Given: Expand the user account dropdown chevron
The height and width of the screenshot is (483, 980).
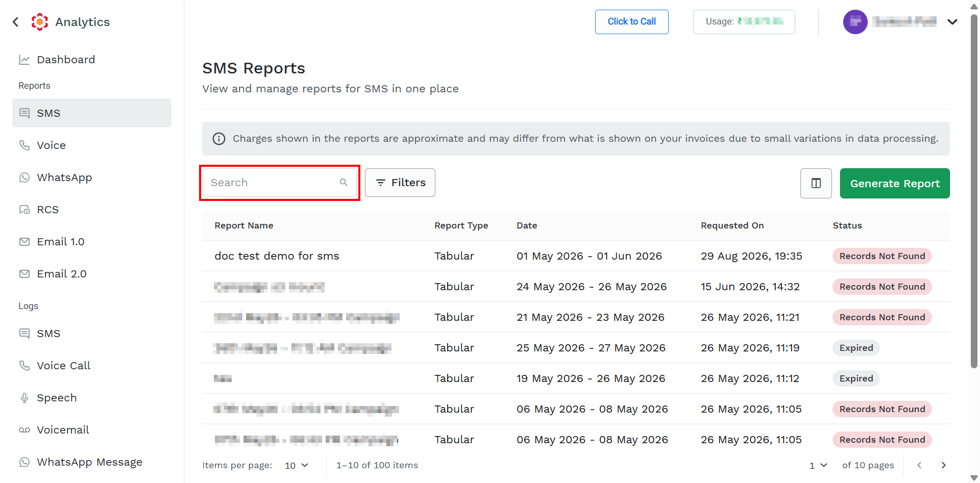Looking at the screenshot, I should click(x=952, y=22).
